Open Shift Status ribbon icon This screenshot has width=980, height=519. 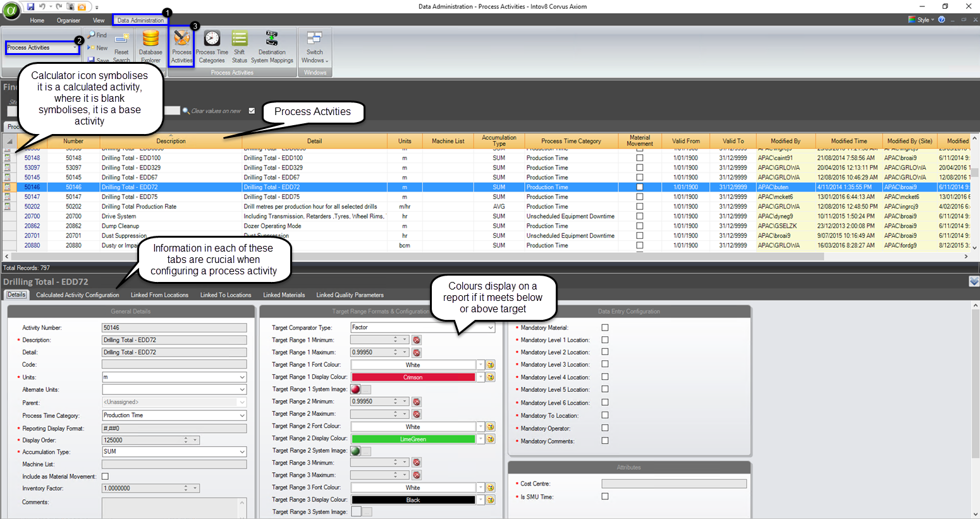[x=240, y=46]
